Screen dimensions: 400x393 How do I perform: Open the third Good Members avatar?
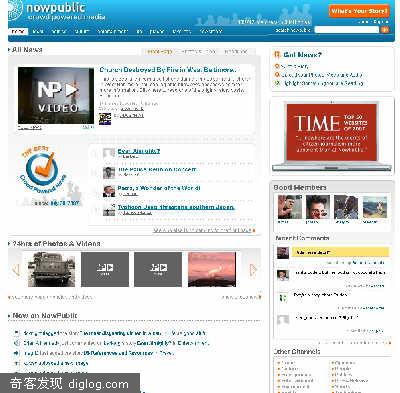[346, 207]
